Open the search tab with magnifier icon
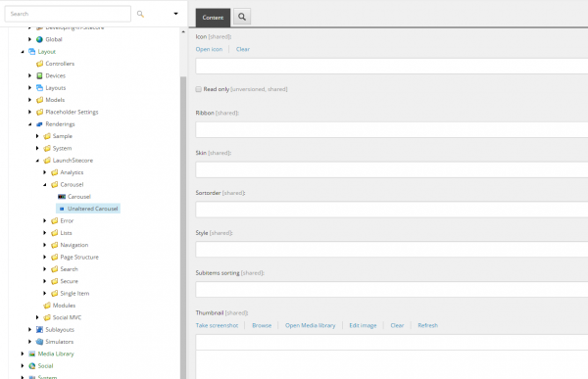The image size is (588, 379). (242, 17)
